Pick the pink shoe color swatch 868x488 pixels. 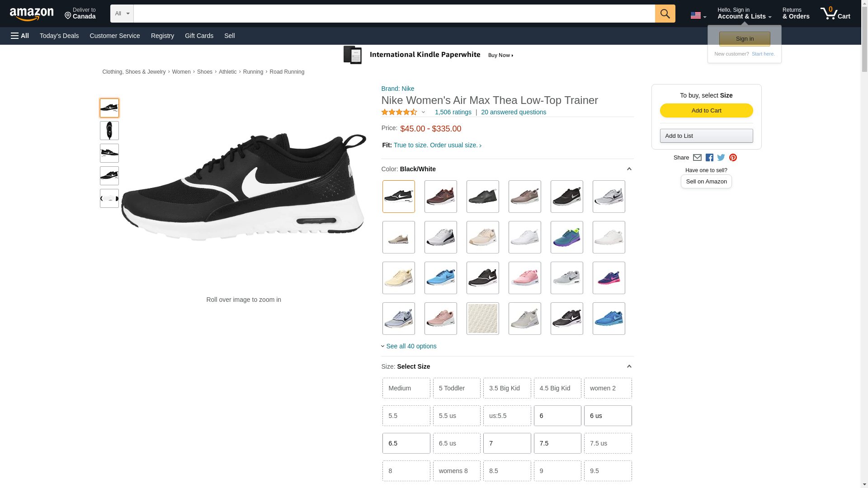tap(524, 278)
